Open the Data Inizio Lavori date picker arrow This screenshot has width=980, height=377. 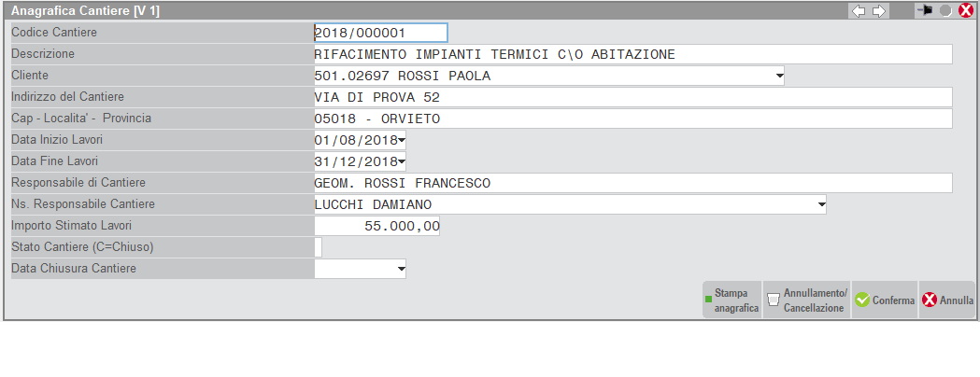point(401,141)
